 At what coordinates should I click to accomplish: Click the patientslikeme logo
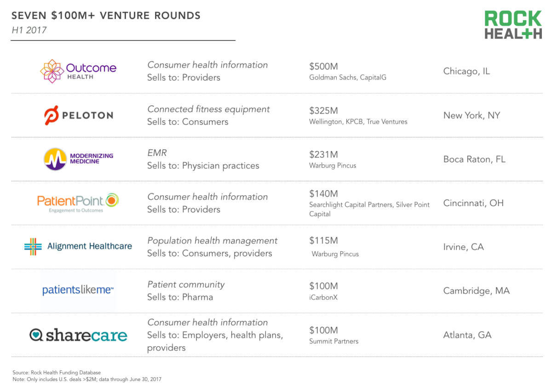click(78, 290)
